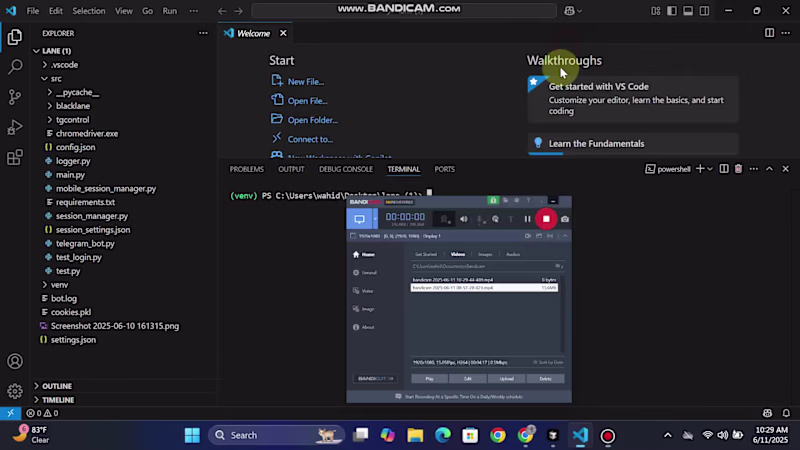Click Bandicam webcam overlay icon
The width and height of the screenshot is (800, 450).
(444, 219)
